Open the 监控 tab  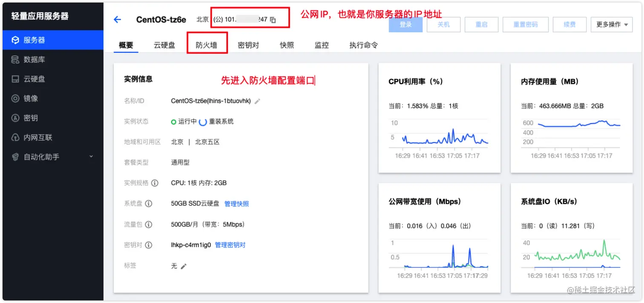click(x=322, y=45)
